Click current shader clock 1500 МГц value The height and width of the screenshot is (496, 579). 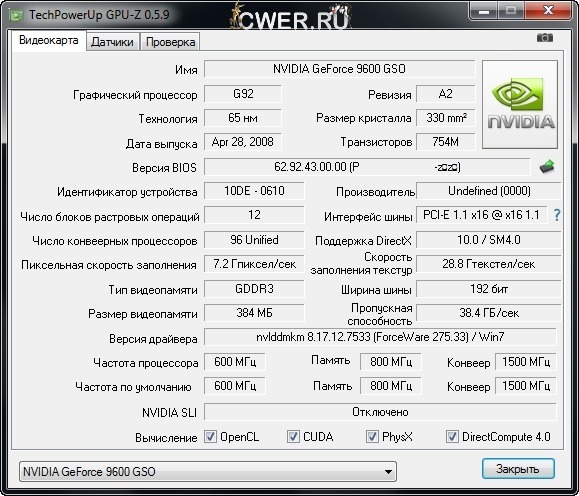(x=526, y=362)
